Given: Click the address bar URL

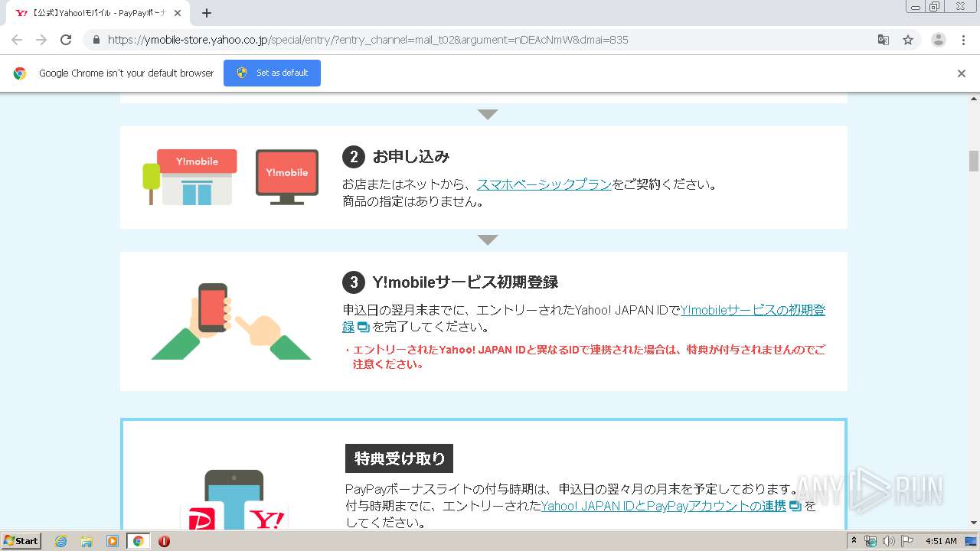Looking at the screenshot, I should (x=367, y=40).
